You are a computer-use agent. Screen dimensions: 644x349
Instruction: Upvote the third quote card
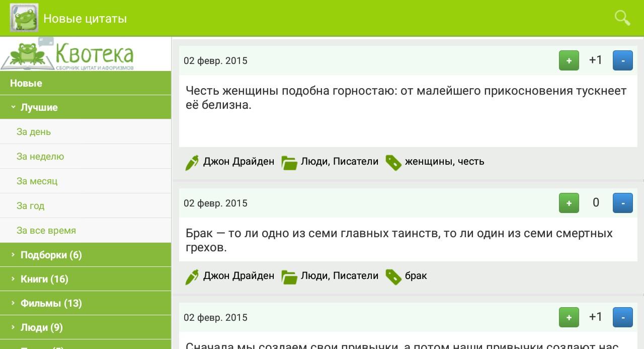click(569, 317)
